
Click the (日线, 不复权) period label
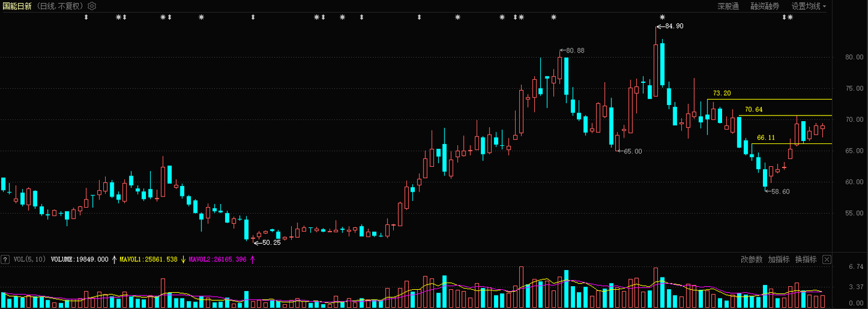pyautogui.click(x=60, y=6)
